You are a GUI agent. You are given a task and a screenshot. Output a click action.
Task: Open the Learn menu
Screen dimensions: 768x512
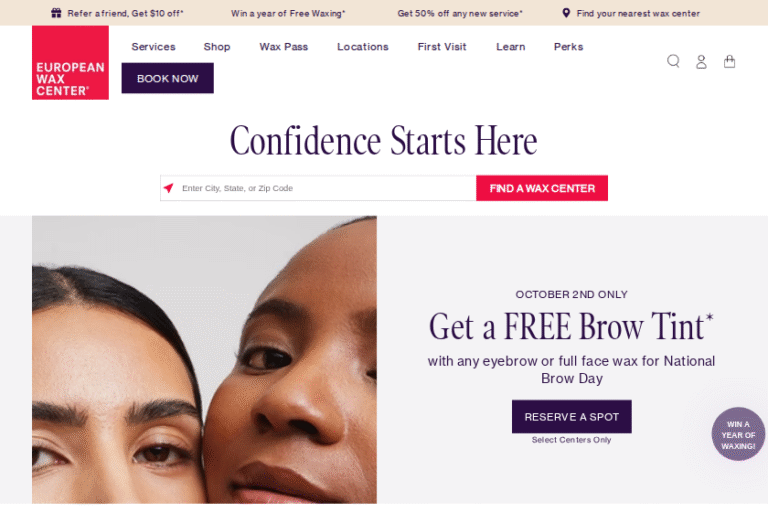pos(510,47)
